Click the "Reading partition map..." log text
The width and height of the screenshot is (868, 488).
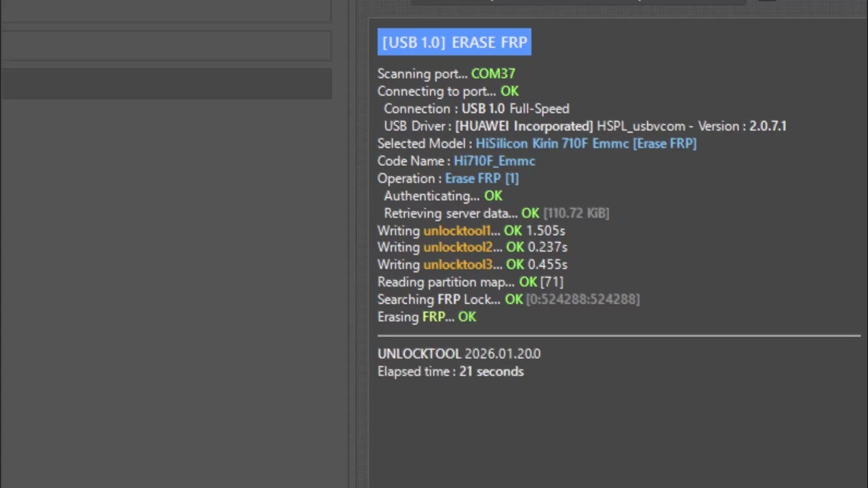coord(446,282)
